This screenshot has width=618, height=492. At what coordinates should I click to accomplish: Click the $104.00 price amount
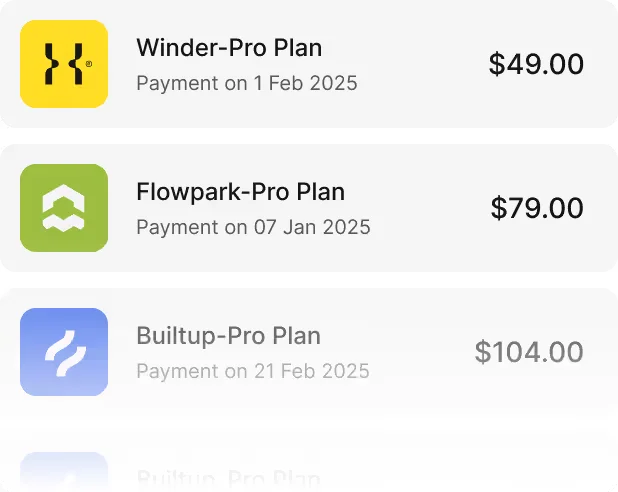tap(529, 352)
